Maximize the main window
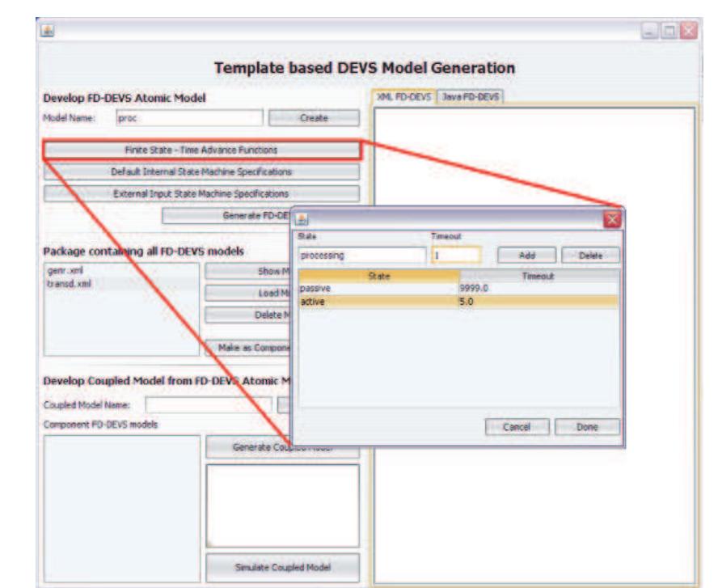Image resolution: width=718 pixels, height=588 pixels. pos(669,32)
